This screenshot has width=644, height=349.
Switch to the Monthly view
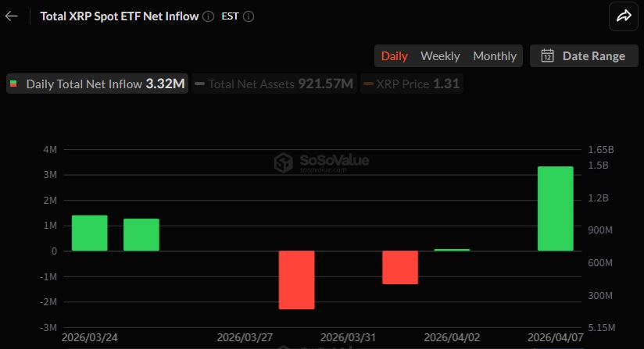495,56
